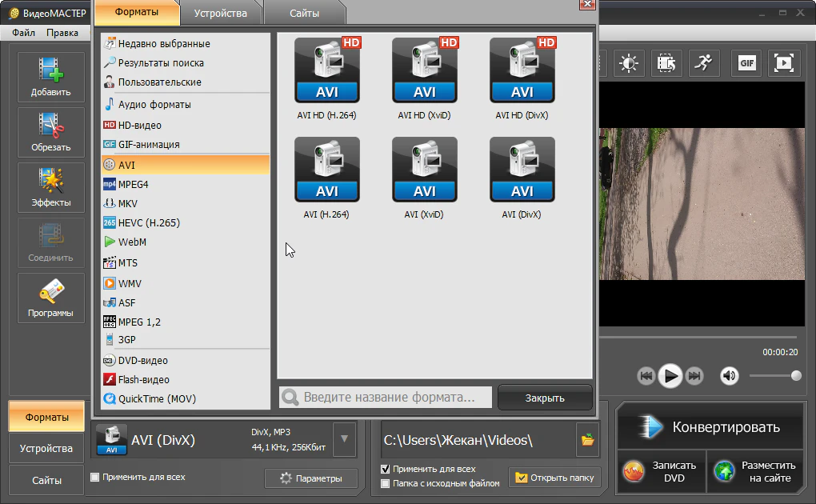This screenshot has height=504, width=816.
Task: Expand the AVI (DivX) format dropdown arrow
Action: 344,439
